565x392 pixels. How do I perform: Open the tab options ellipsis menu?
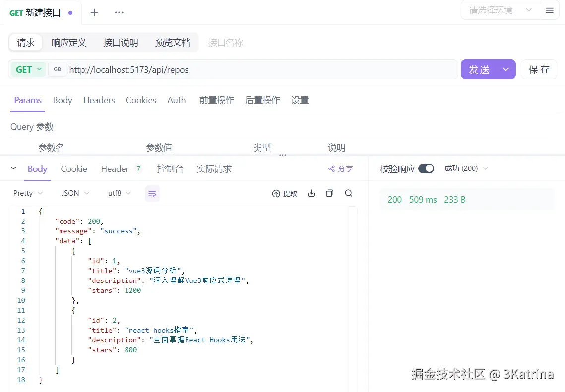[119, 12]
